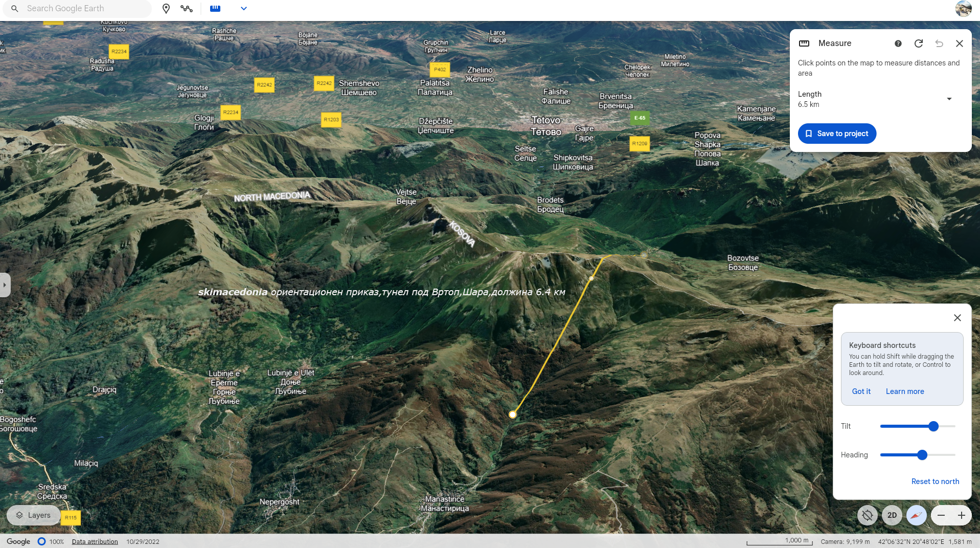
Task: Click the compass orientation icon
Action: tap(917, 515)
